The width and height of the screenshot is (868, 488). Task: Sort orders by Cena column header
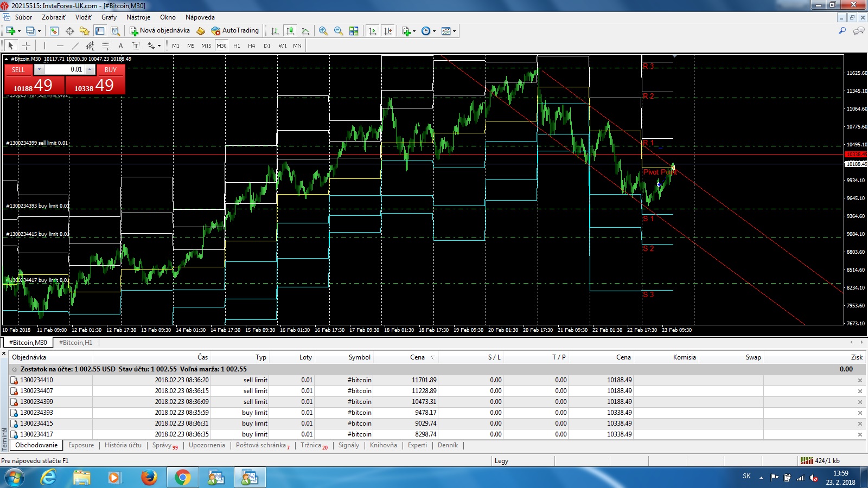pos(417,357)
